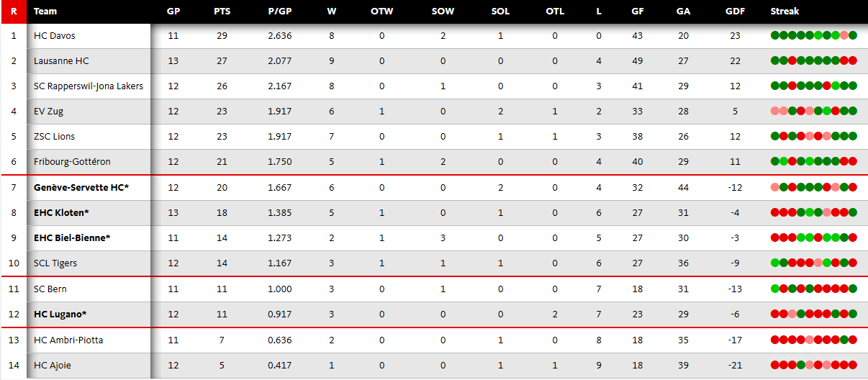868x380 pixels.
Task: Open the Lausanne HC team link
Action: 61,61
